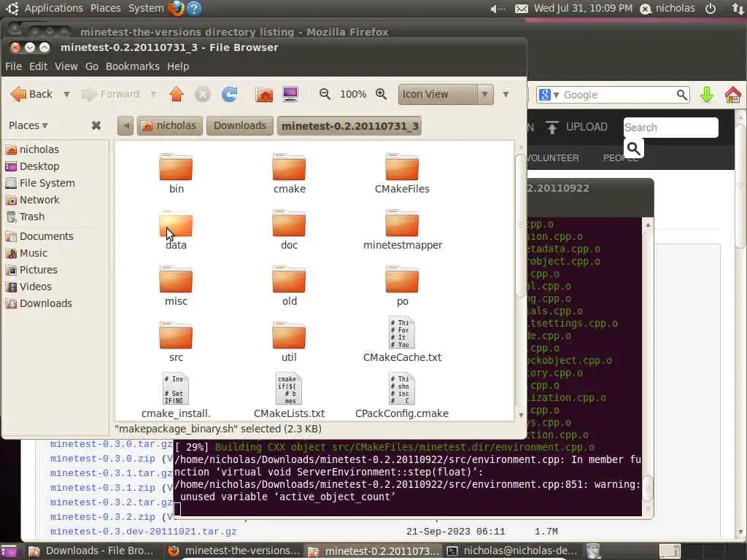Show hidden path buttons with left arrow
This screenshot has height=560, width=747.
pos(125,125)
